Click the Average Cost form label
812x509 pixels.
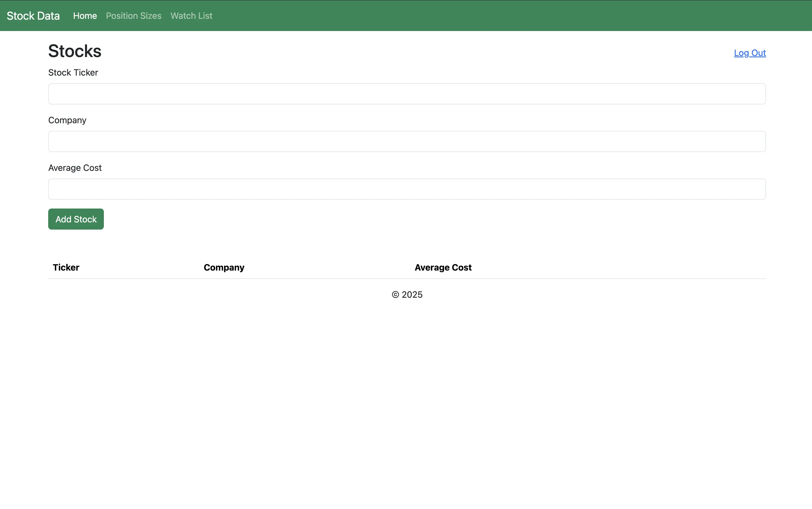coord(75,168)
